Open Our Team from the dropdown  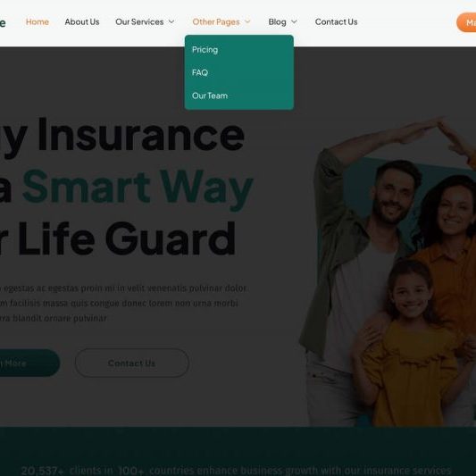[210, 96]
